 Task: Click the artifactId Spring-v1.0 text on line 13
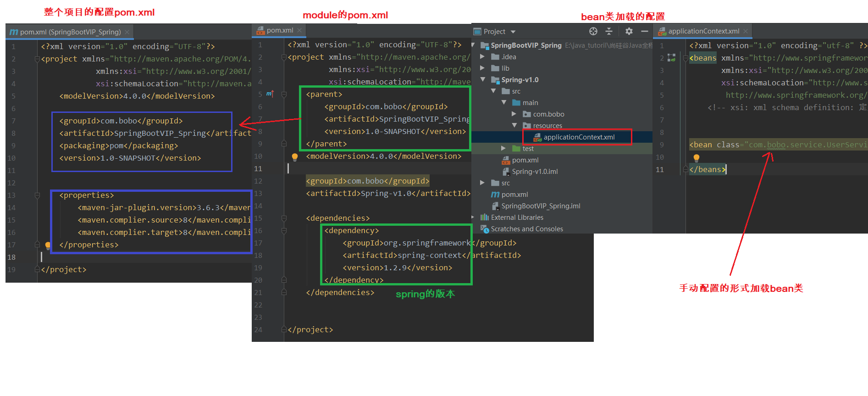tap(388, 193)
